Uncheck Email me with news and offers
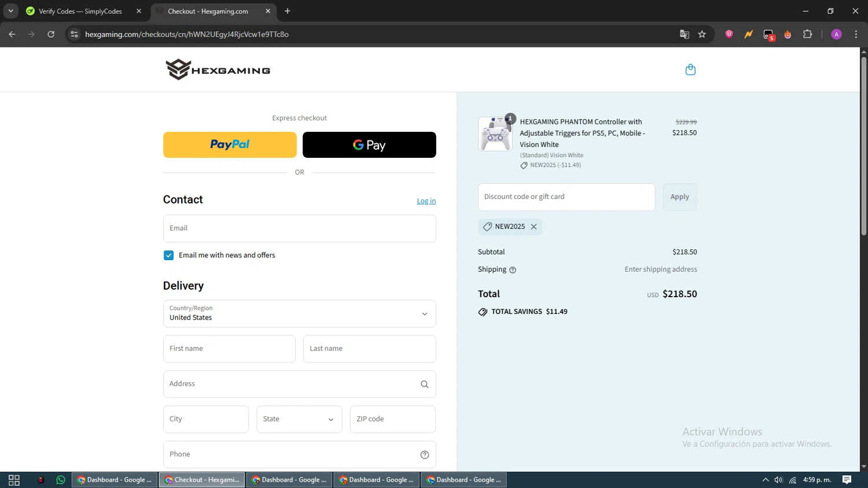 [168, 256]
